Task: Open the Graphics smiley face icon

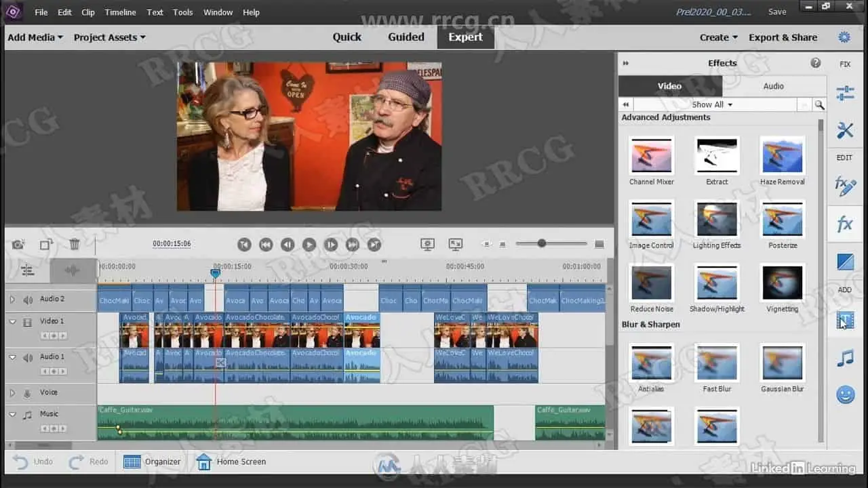Action: pos(845,395)
